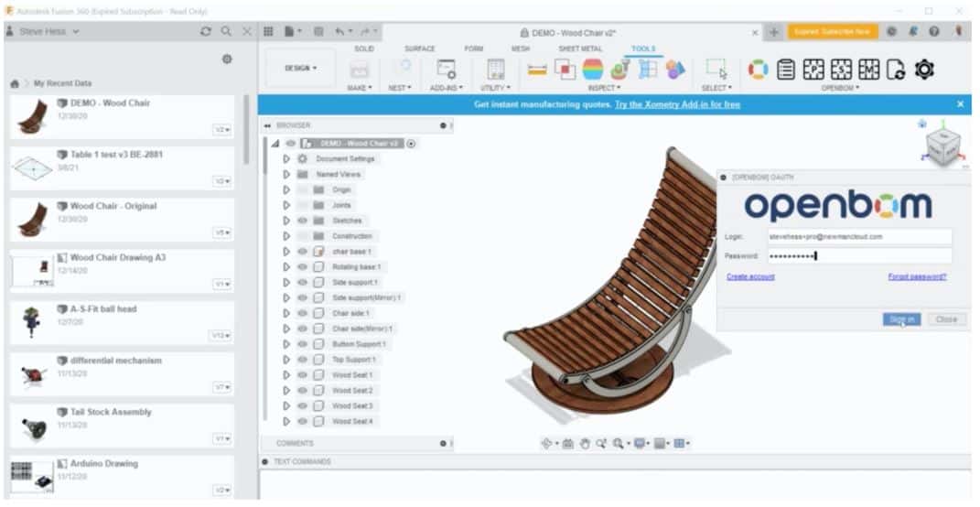
Task: Click Close button in OpenBOM dialog
Action: (x=946, y=319)
